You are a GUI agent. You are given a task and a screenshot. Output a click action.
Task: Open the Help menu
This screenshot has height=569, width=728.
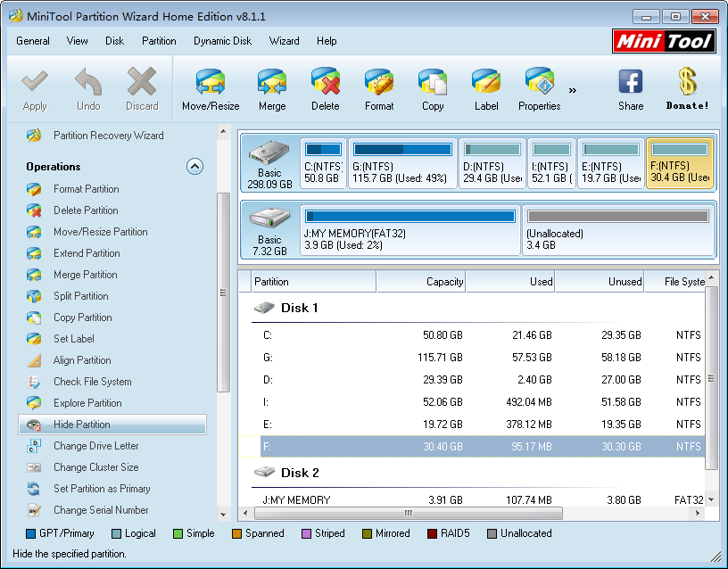coord(327,41)
